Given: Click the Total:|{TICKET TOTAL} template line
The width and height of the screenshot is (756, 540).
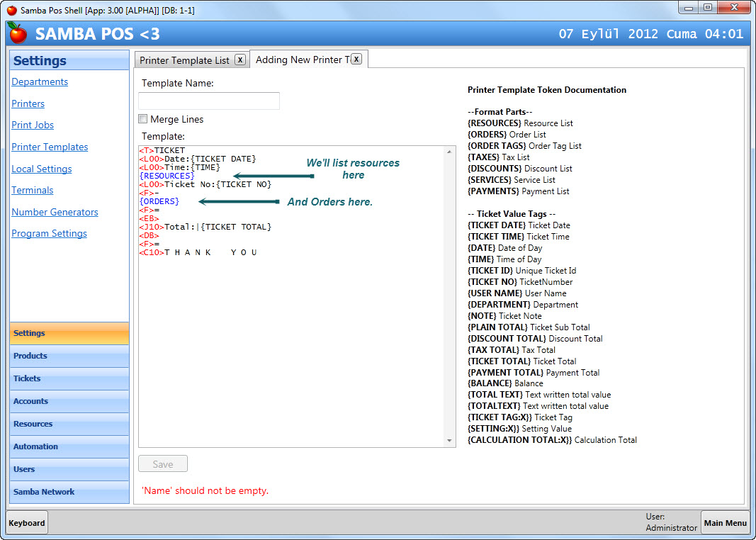Looking at the screenshot, I should 205,227.
